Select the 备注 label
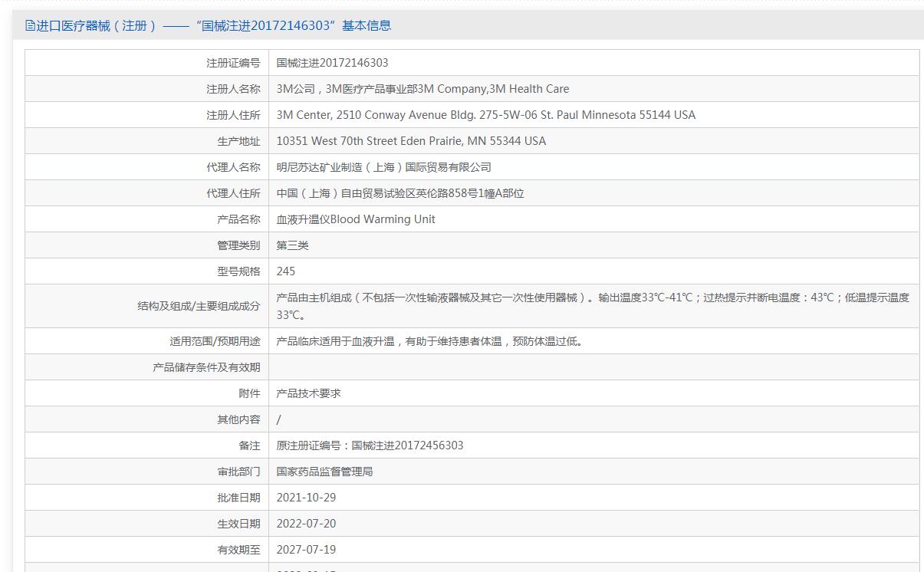924x572 pixels. (249, 445)
